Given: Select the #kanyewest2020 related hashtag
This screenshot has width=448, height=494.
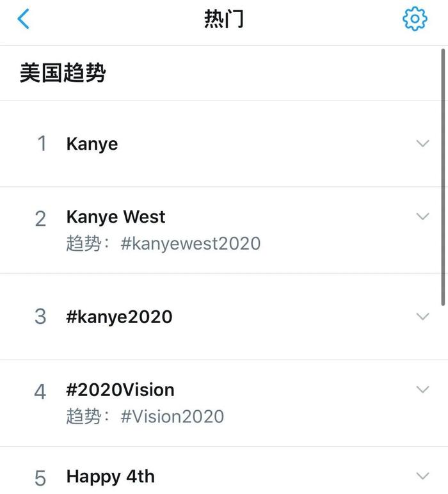Looking at the screenshot, I should 190,244.
